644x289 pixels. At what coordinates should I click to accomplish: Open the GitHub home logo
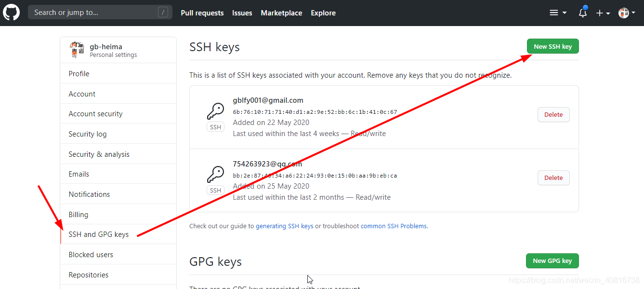click(x=12, y=13)
